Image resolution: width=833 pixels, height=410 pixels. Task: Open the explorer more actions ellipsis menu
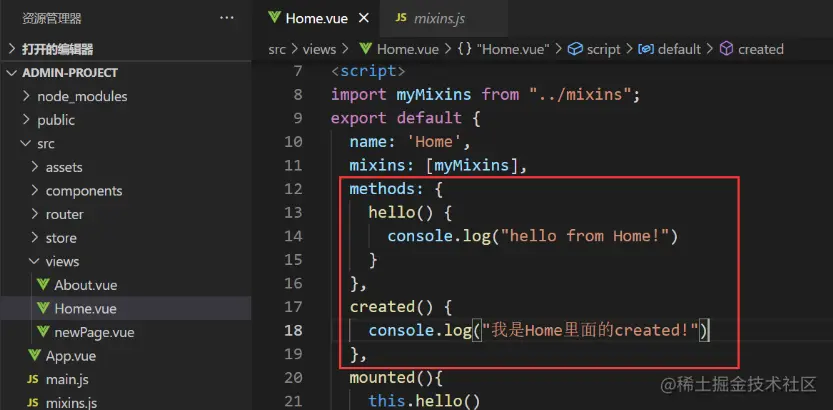[227, 18]
